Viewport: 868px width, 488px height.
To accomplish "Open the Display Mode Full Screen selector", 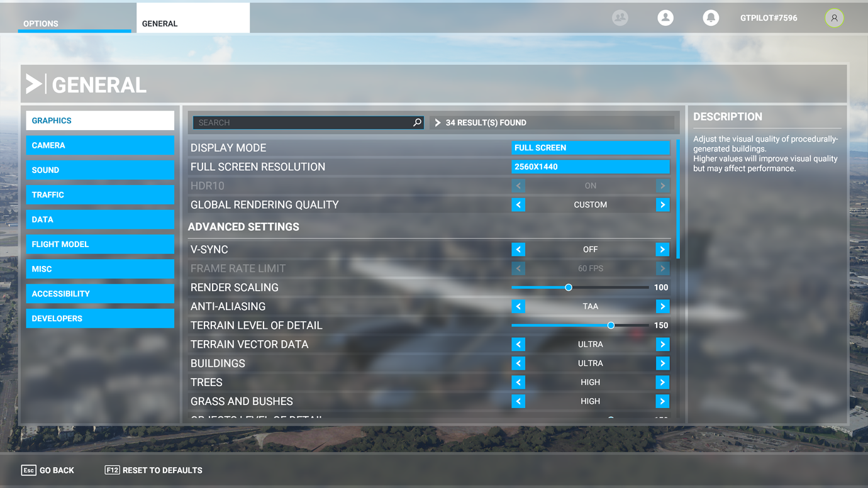I will point(590,147).
